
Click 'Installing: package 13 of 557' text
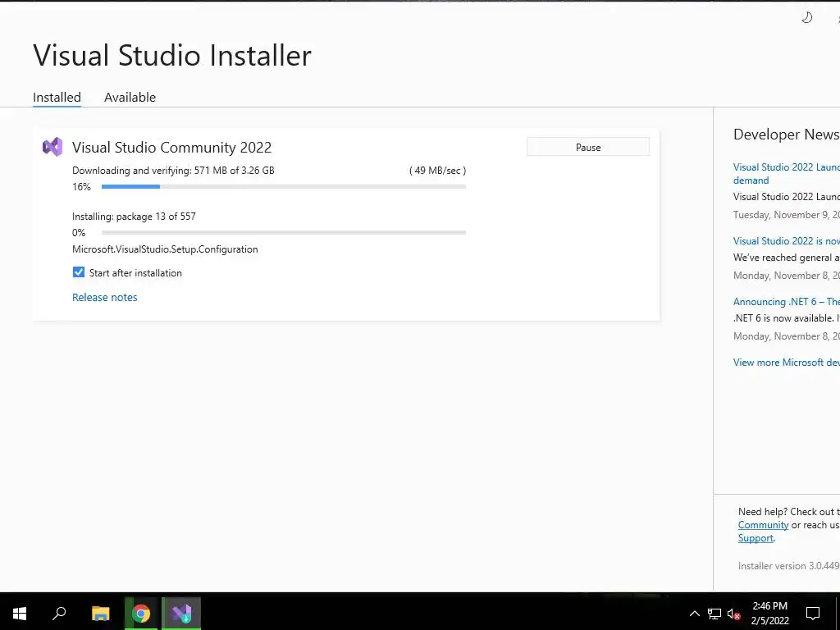tap(134, 217)
